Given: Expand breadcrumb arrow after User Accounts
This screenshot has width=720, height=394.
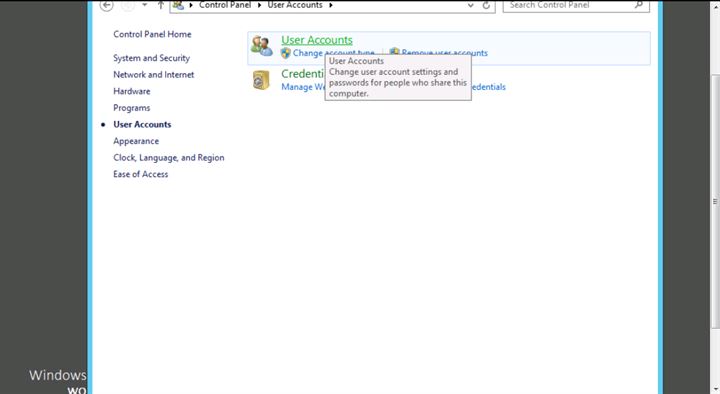Looking at the screenshot, I should (331, 5).
